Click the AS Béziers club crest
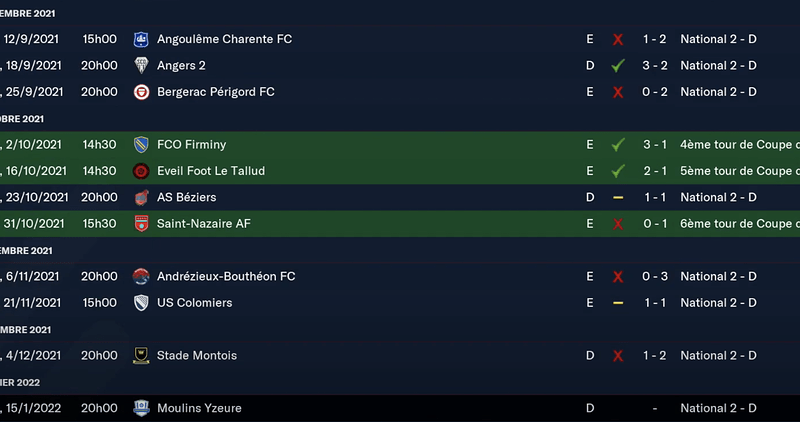The image size is (800, 422). (141, 197)
